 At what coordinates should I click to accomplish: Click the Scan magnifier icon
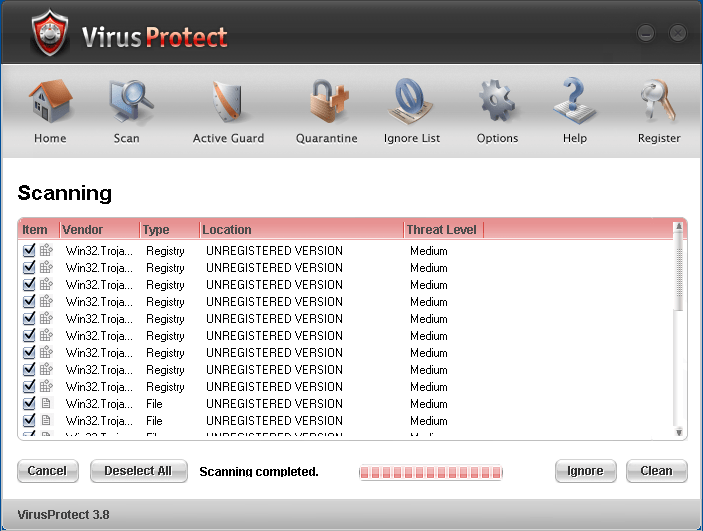click(127, 103)
